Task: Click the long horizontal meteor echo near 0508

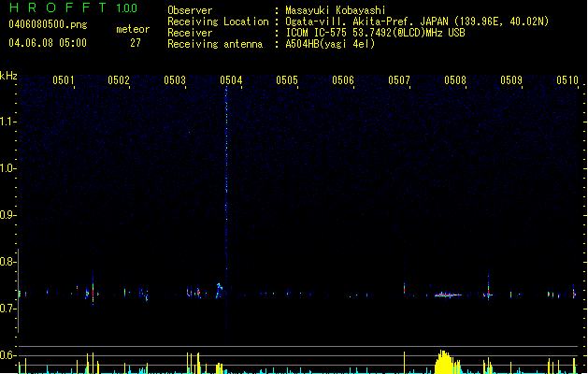Action: point(448,295)
